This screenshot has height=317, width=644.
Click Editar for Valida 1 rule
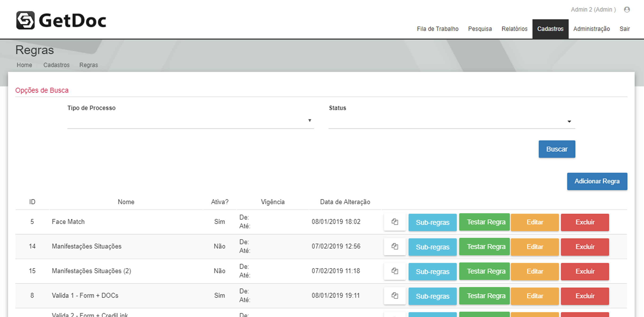[535, 296]
